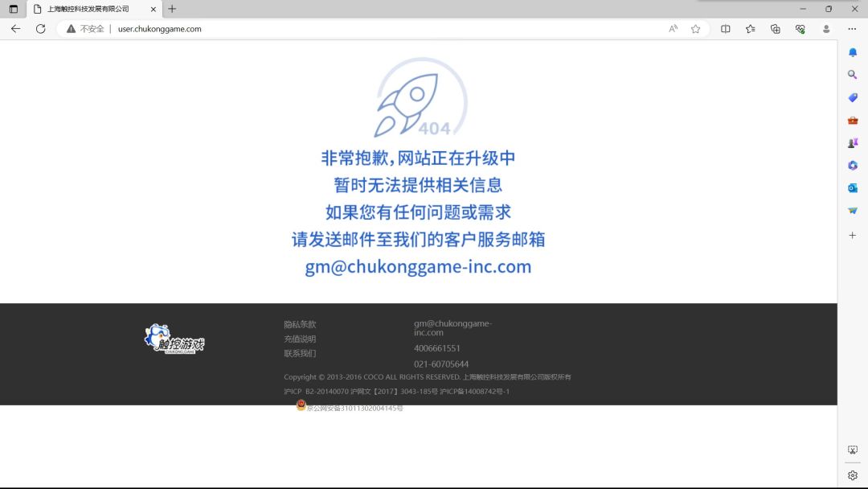Click the 触控游戏 footer logo
Screen dimensions: 868x489
[x=174, y=339]
